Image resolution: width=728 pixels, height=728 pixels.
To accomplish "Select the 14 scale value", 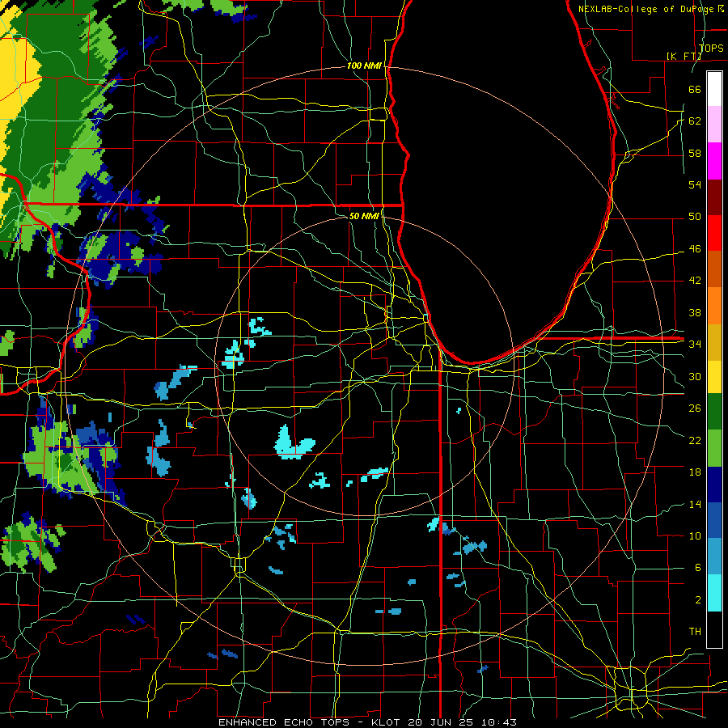I will (x=695, y=504).
